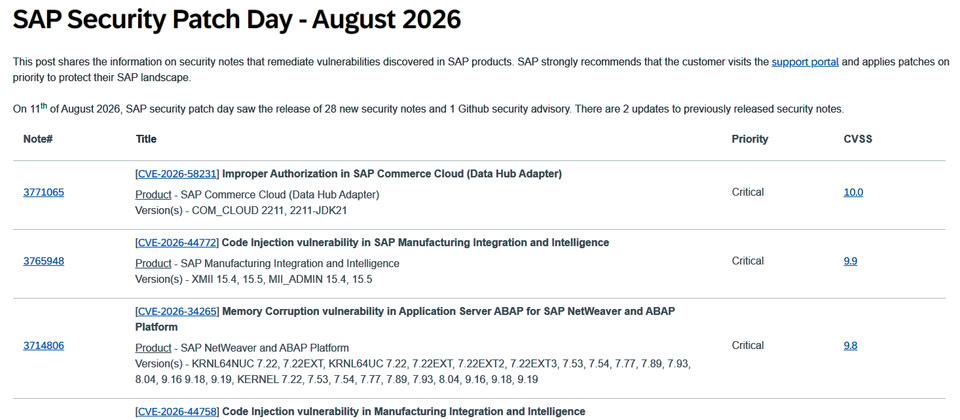Viewport: 960px width, 420px height.
Task: Follow the CVE-2026-58231 link
Action: click(x=177, y=174)
